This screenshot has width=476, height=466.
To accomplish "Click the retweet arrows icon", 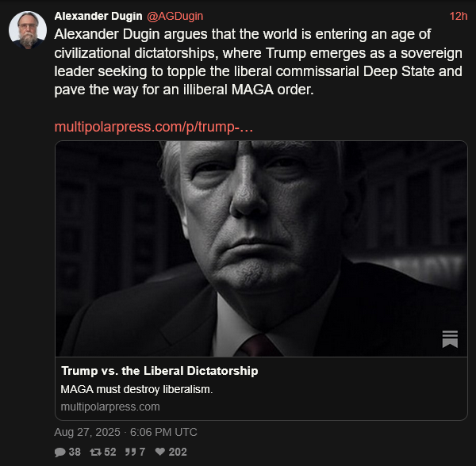I will coord(95,452).
